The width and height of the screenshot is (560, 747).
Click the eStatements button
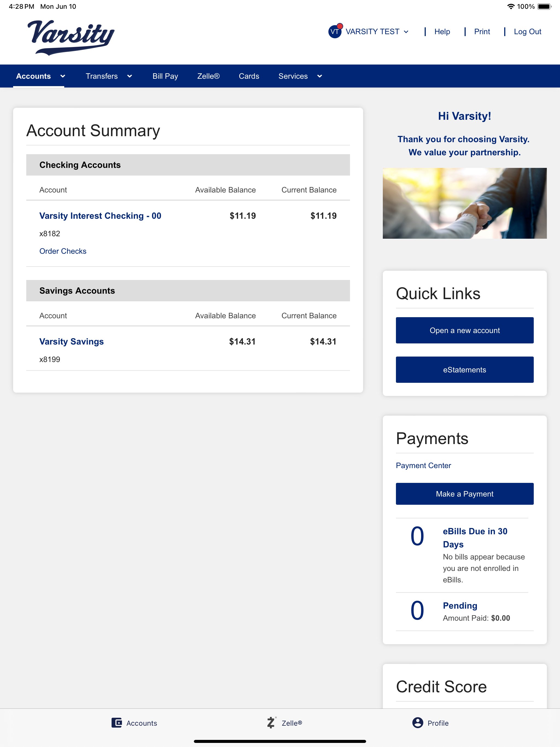coord(464,369)
